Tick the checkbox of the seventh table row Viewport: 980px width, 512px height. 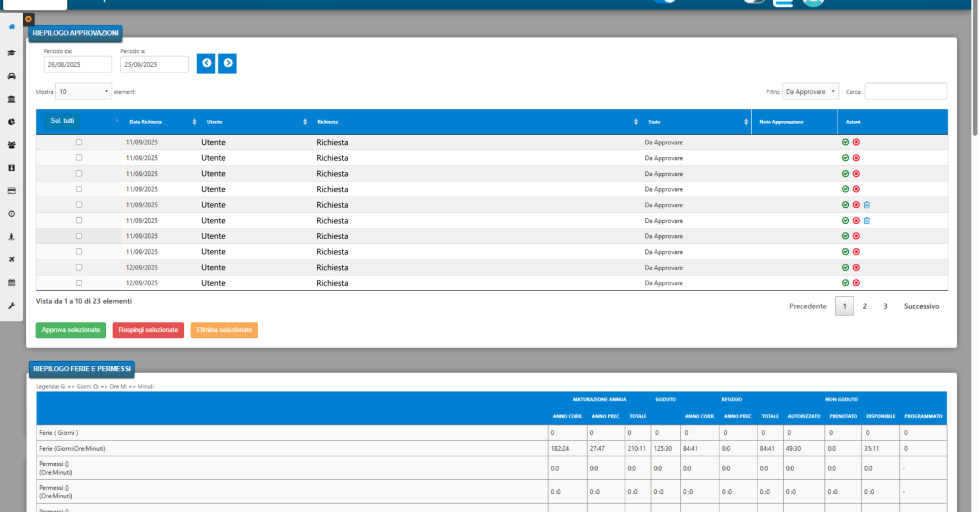[x=79, y=236]
